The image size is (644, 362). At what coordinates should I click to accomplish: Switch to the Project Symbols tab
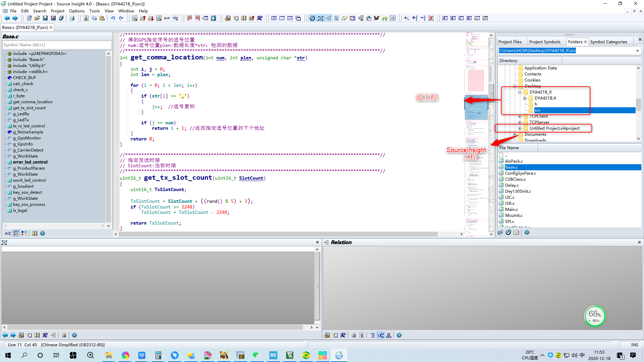pos(544,42)
